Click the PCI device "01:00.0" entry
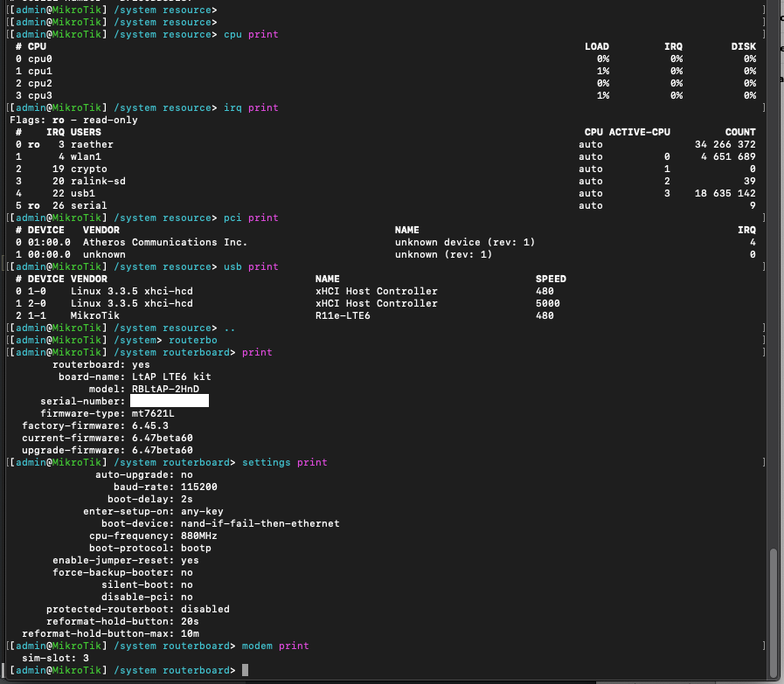Viewport: 784px width, 684px height. (x=49, y=242)
